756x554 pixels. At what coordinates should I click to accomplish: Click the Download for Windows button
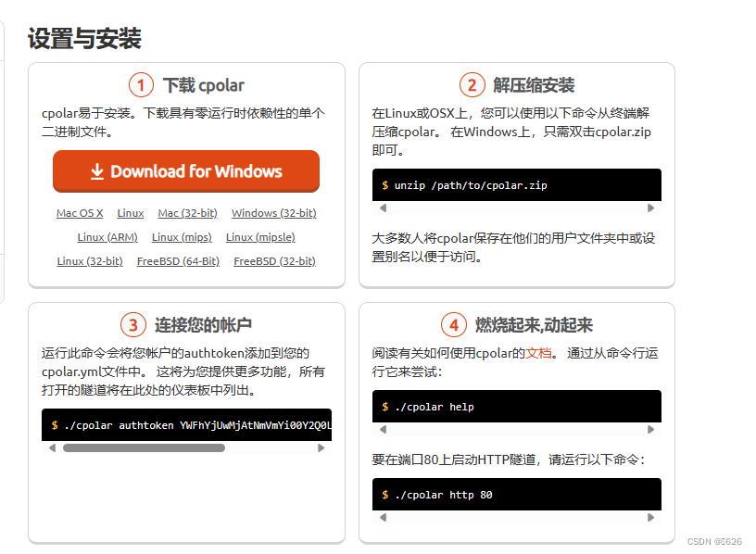[x=186, y=171]
